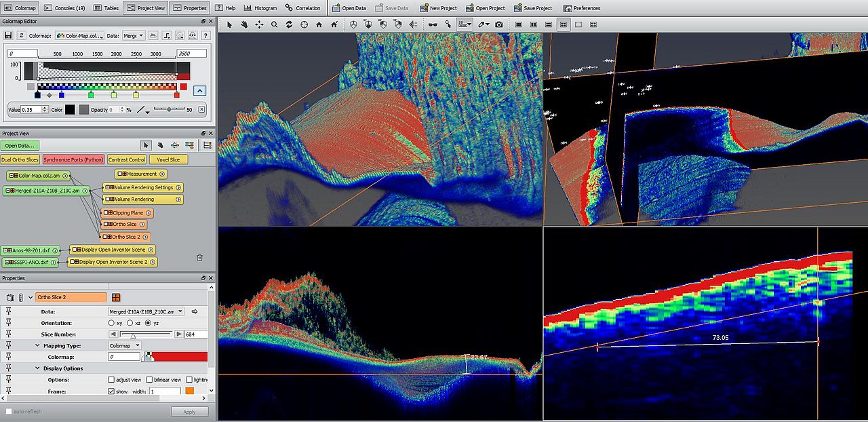
Task: Collapse the Display Options section
Action: coord(38,368)
